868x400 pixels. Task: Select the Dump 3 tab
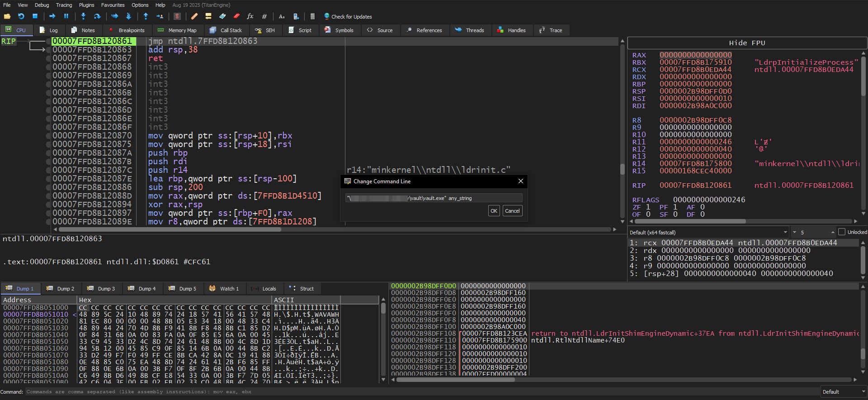(101, 289)
